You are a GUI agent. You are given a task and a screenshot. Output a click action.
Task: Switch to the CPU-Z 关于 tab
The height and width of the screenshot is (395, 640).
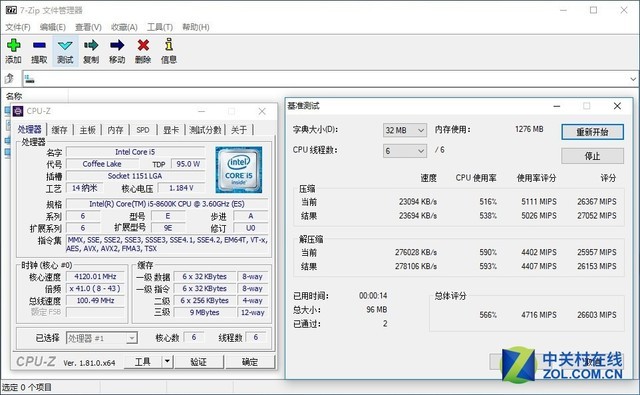tap(239, 130)
